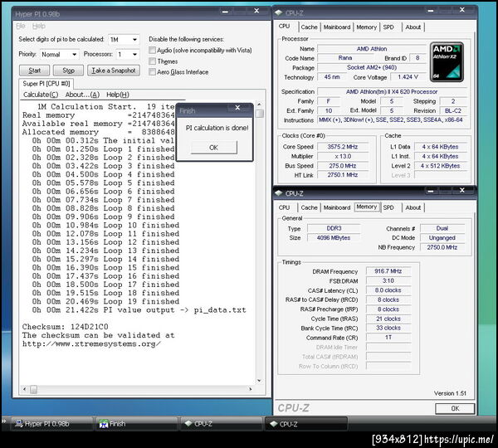
Task: Select Super PI [CPU #0] tab
Action: pos(46,84)
